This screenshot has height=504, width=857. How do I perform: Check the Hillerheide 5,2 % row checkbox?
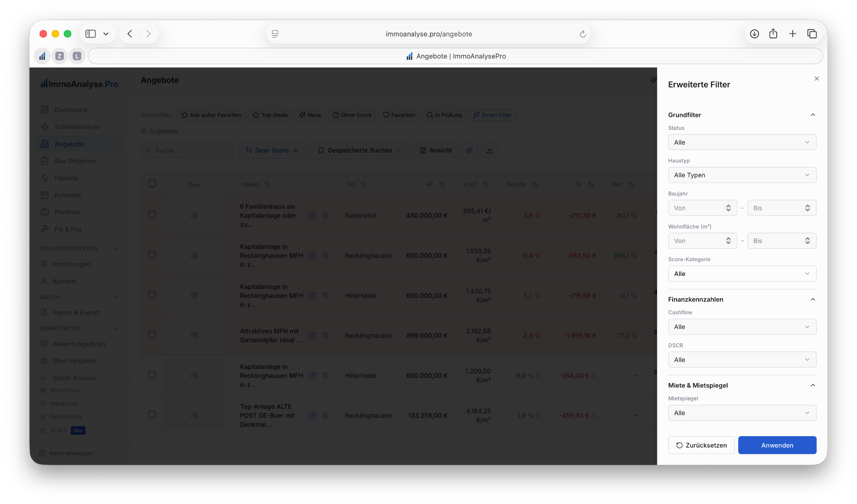152,295
